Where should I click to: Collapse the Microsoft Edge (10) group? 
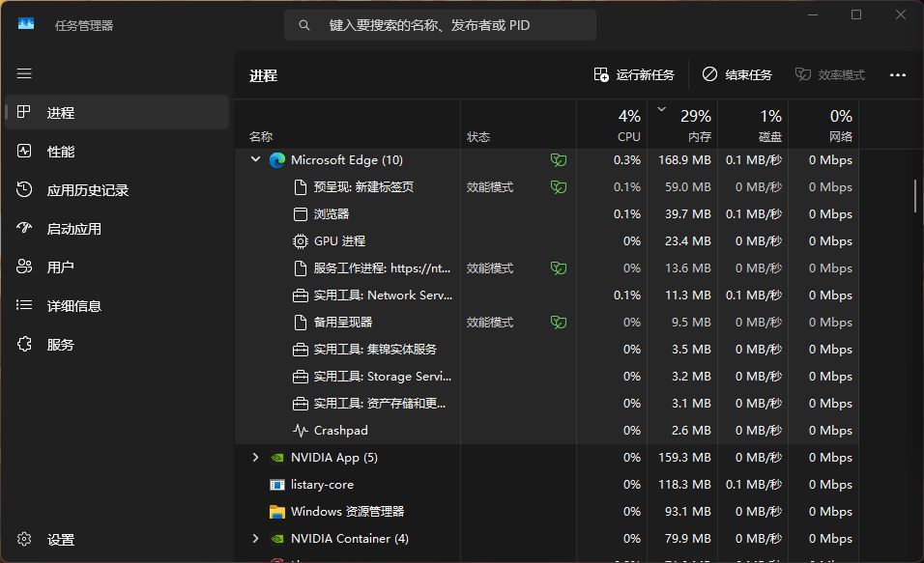point(255,159)
